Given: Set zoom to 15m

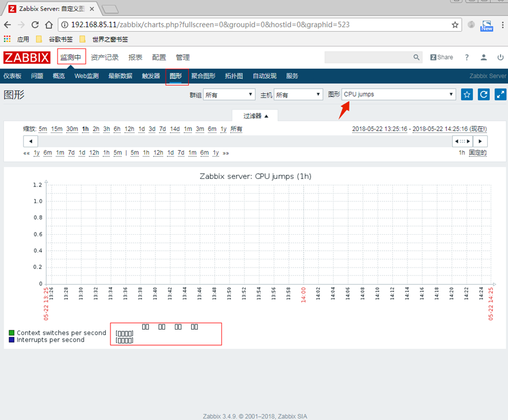Looking at the screenshot, I should point(57,129).
